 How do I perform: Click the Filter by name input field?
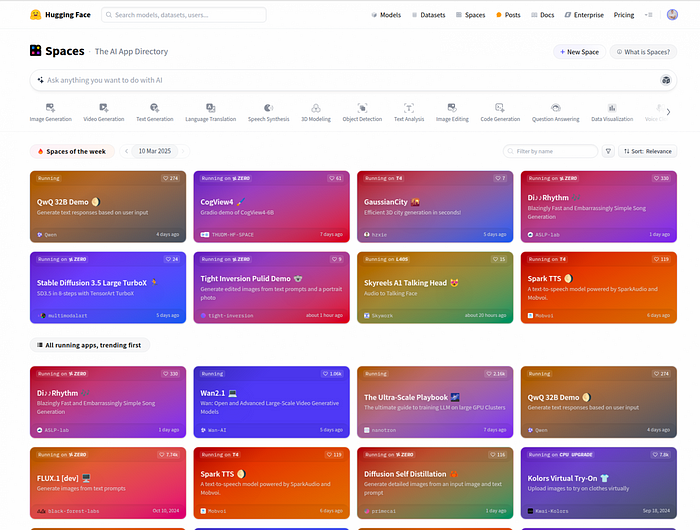tap(550, 151)
